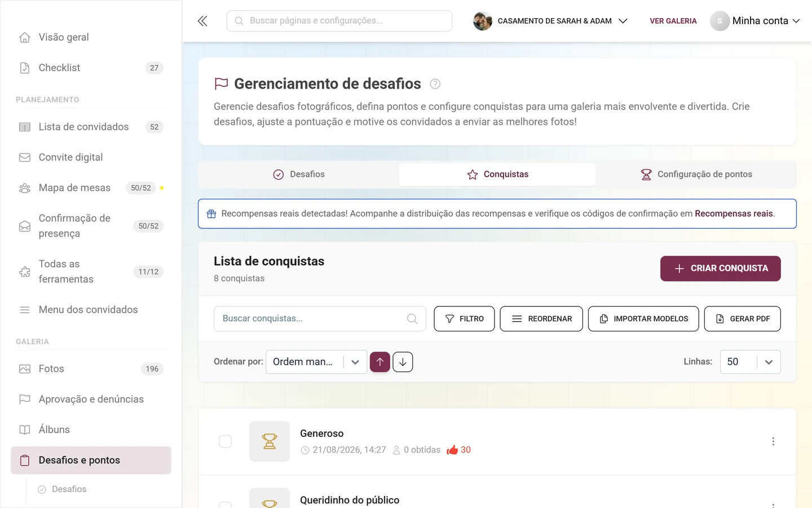Go to Mapa de mesas
The image size is (812, 508).
pyautogui.click(x=91, y=188)
